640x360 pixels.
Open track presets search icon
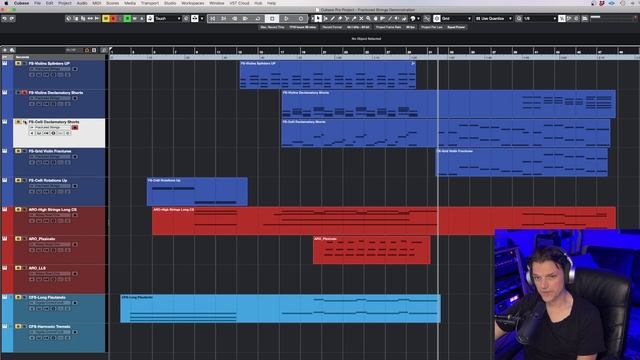pos(12,50)
